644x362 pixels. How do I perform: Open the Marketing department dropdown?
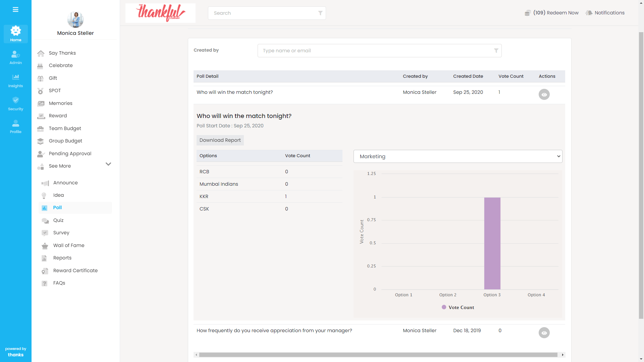pyautogui.click(x=458, y=157)
